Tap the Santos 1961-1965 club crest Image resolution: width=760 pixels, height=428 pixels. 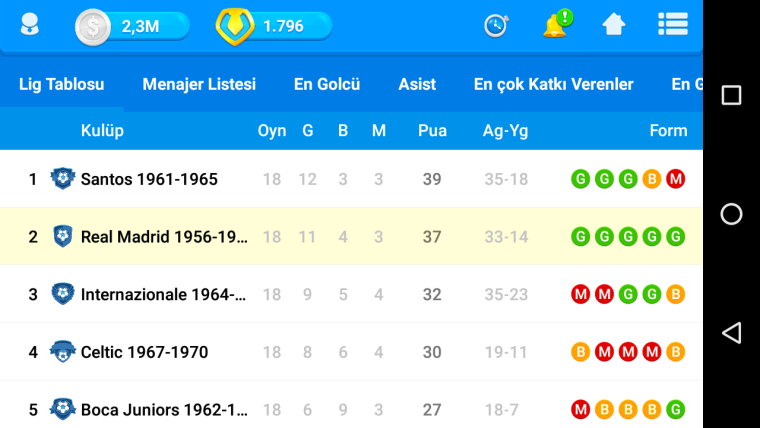63,178
